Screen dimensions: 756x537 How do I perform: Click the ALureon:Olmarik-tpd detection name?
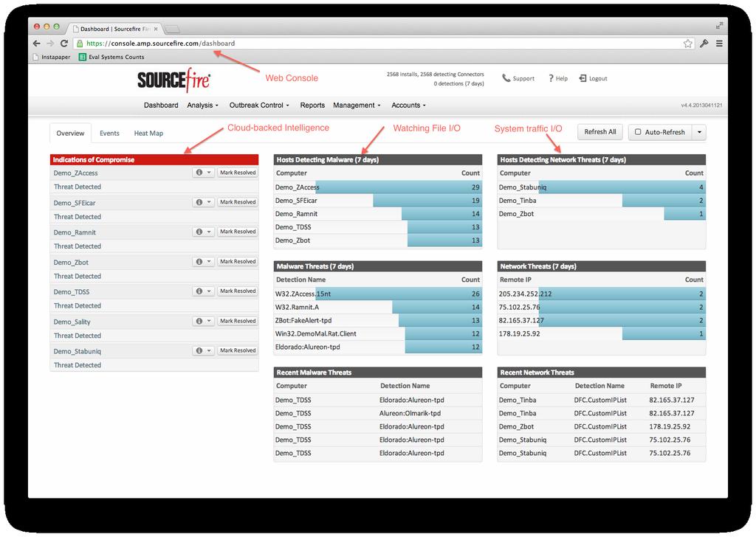tap(410, 413)
